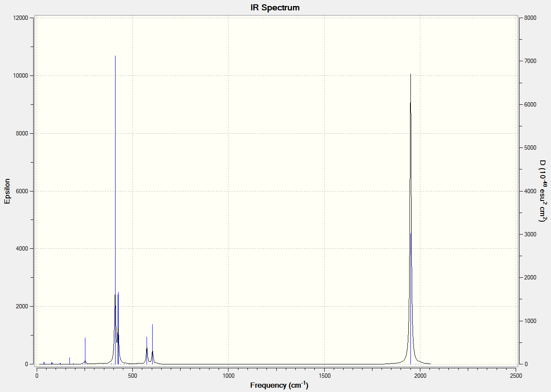The width and height of the screenshot is (551, 392).
Task: Click the blue line beside the 410 peak
Action: (118, 328)
